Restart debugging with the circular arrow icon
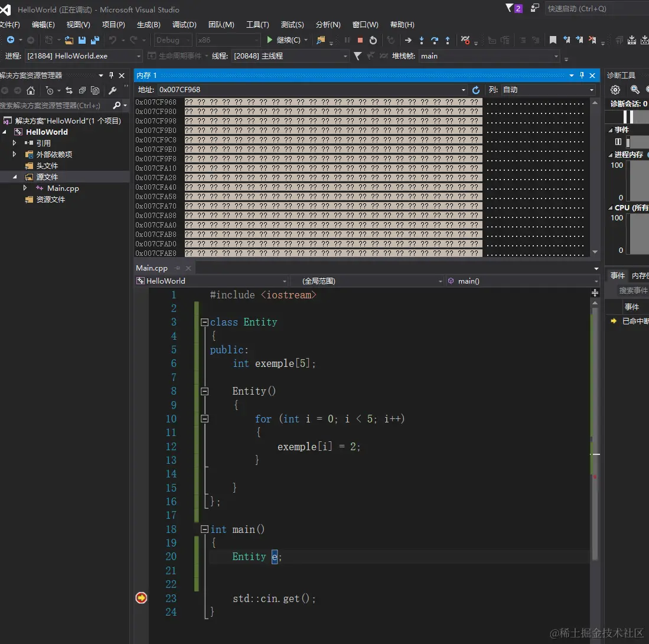649x644 pixels. [373, 40]
